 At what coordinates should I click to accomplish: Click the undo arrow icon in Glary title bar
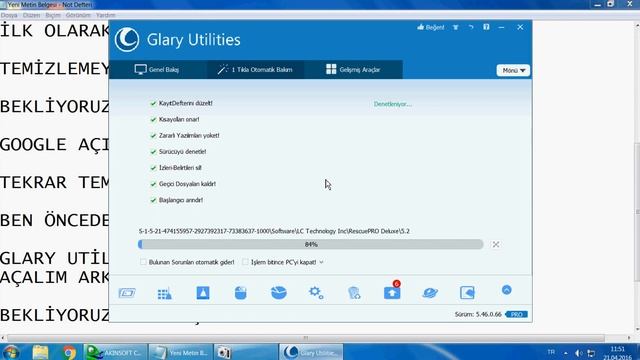(x=471, y=27)
